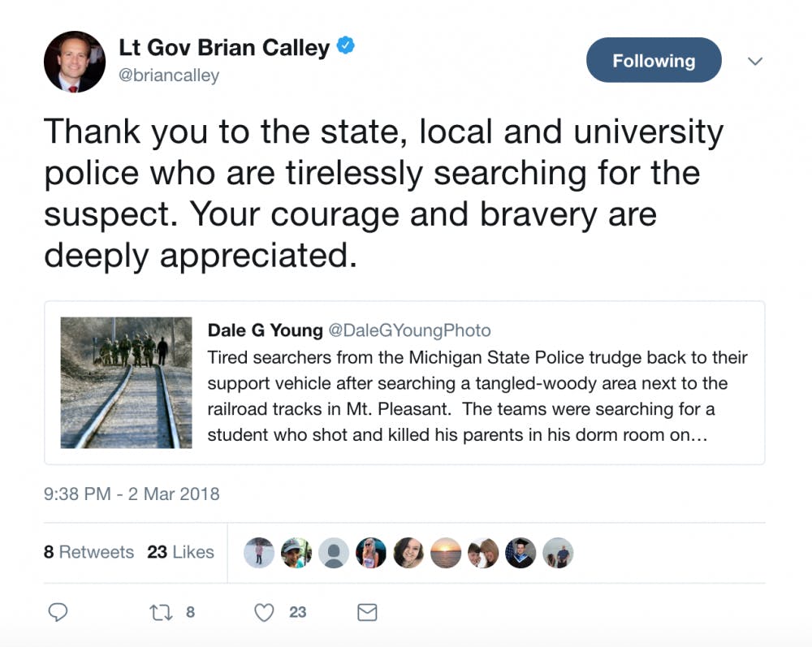Screen dimensions: 812x647
Task: Click the gray default avatar among likers
Action: point(334,553)
